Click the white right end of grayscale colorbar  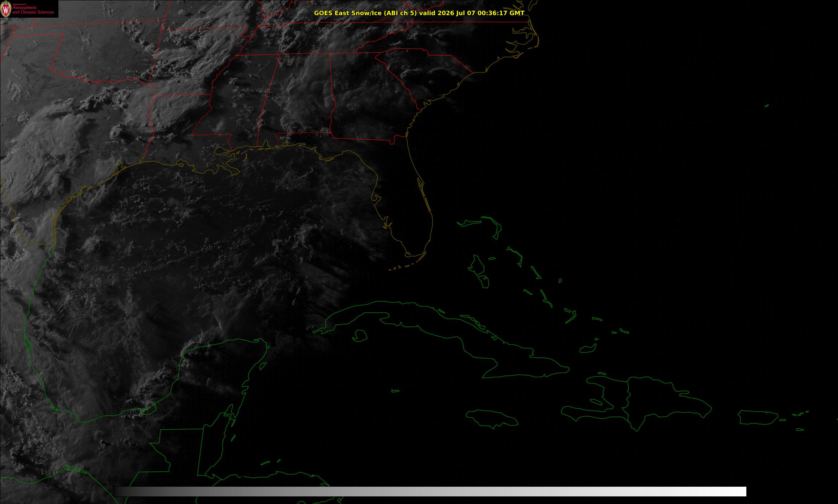click(x=740, y=491)
